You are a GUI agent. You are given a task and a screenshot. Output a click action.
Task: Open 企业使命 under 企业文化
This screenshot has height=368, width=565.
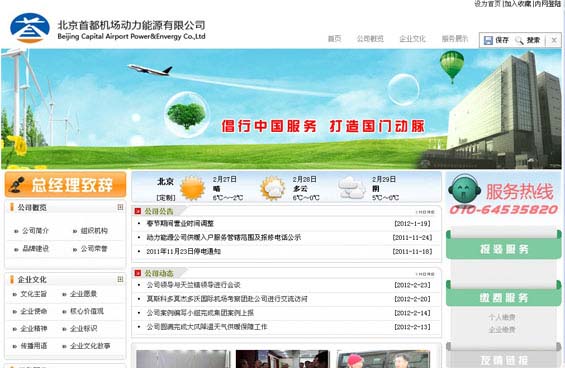[34, 311]
